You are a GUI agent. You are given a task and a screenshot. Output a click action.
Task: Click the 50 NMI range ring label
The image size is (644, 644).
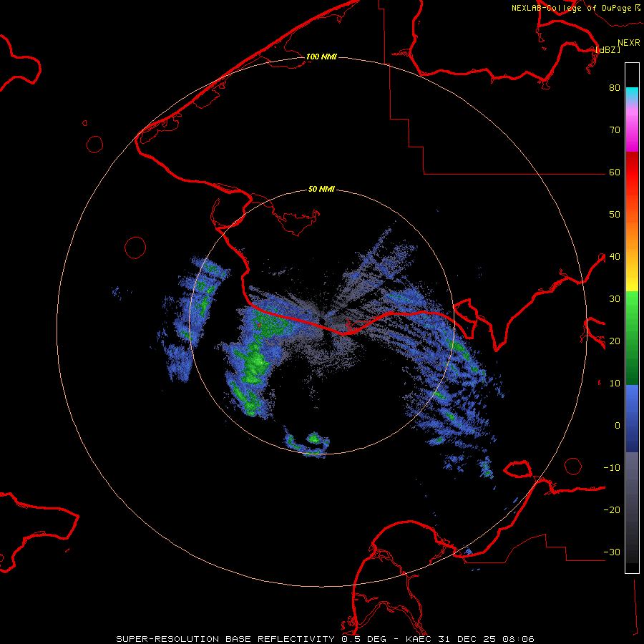[x=321, y=190]
